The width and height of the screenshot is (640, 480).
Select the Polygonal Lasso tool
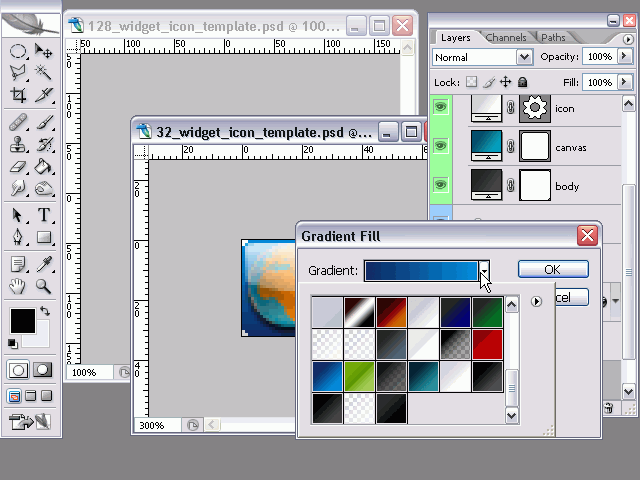pos(18,73)
